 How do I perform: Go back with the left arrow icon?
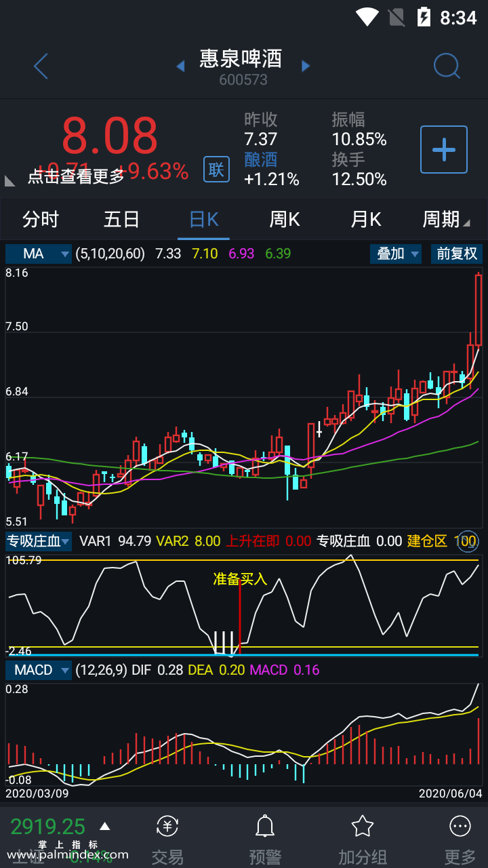[x=41, y=66]
